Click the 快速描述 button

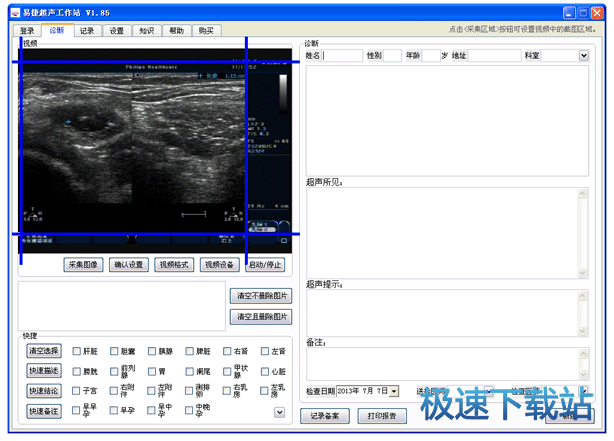[44, 371]
